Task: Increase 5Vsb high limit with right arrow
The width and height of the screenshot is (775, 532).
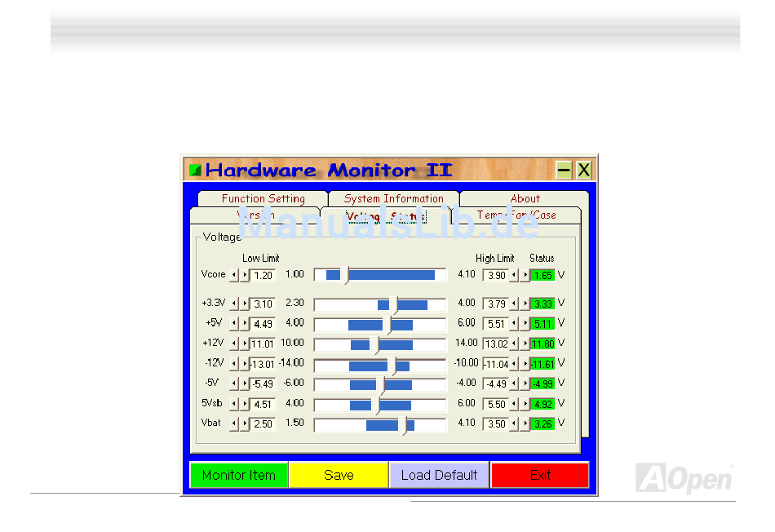Action: pyautogui.click(x=525, y=403)
